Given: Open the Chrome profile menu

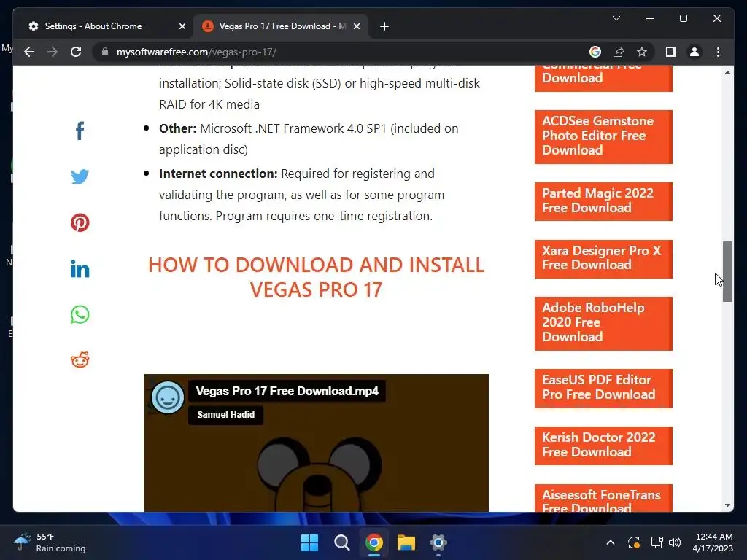Looking at the screenshot, I should pyautogui.click(x=694, y=52).
